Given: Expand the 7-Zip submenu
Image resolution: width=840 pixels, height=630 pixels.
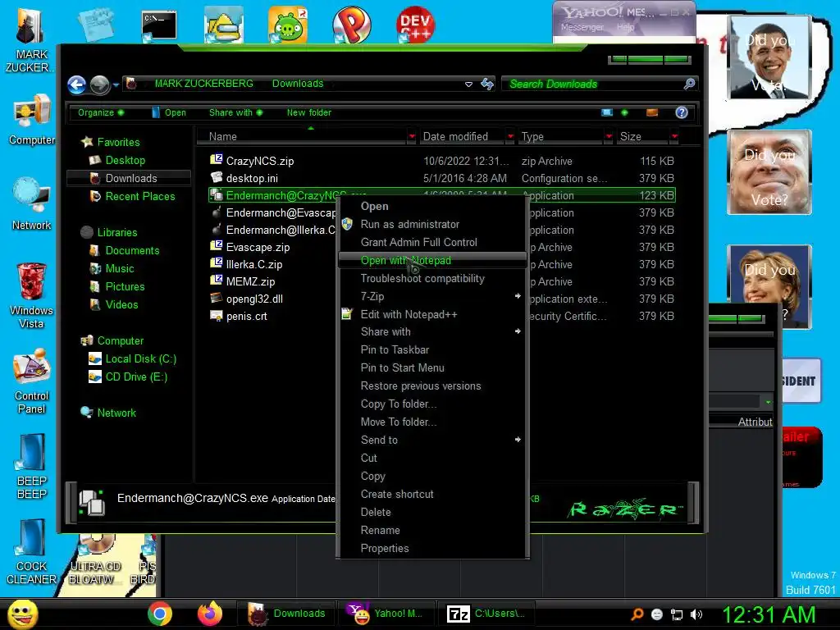Looking at the screenshot, I should click(x=432, y=296).
